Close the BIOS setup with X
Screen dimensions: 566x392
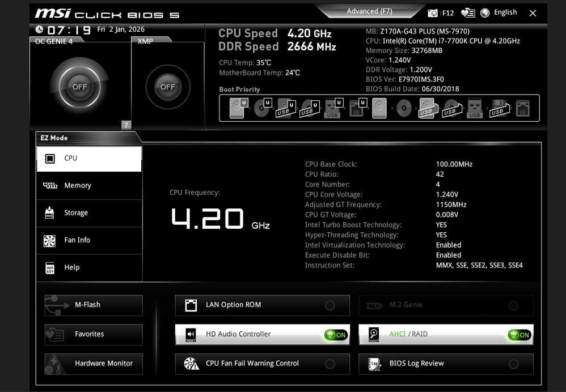click(x=533, y=14)
